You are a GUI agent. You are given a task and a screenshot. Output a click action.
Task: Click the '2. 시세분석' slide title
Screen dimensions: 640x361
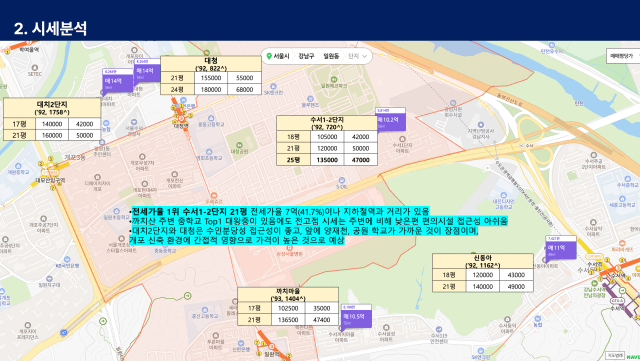[50, 28]
